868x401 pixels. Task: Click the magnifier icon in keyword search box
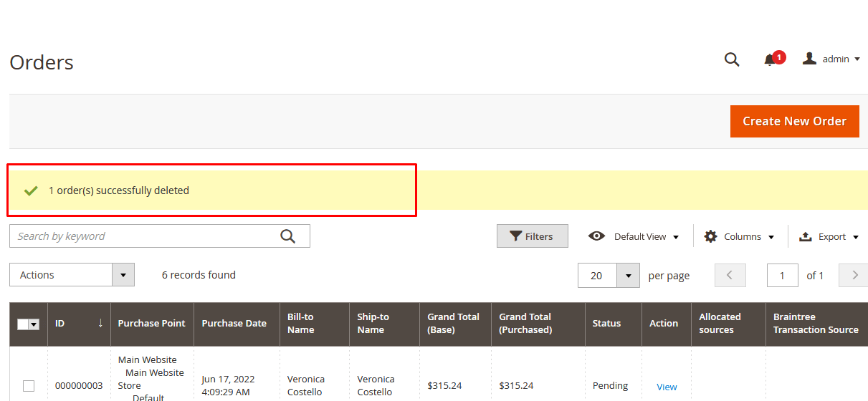(x=287, y=236)
